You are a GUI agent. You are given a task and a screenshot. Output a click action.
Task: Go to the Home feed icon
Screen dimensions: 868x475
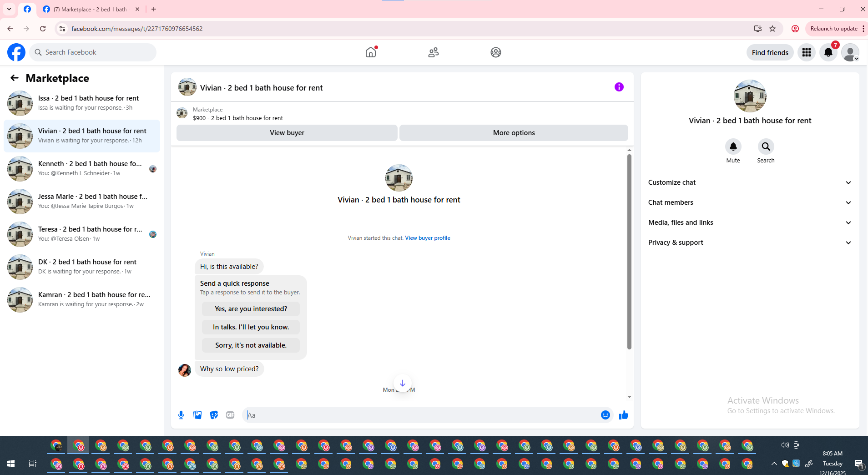point(371,52)
